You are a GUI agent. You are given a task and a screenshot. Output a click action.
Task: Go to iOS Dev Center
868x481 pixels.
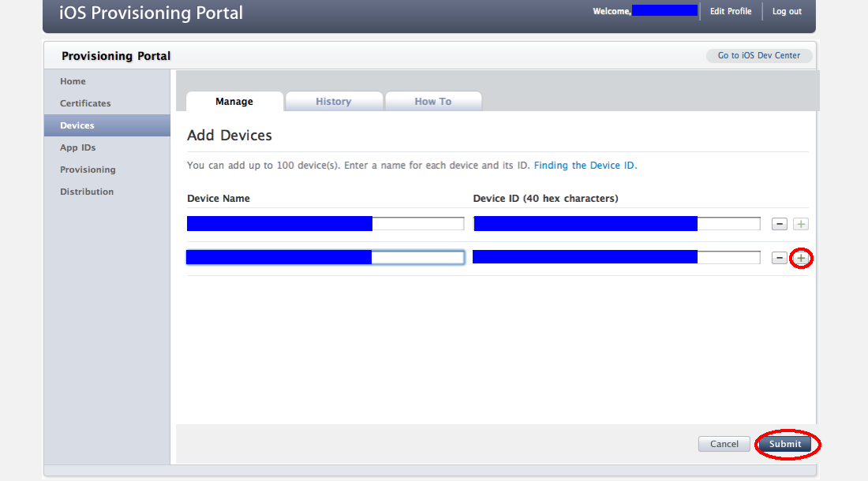[x=759, y=55]
